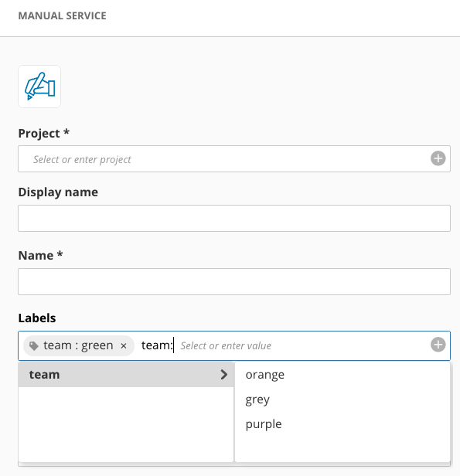Click the tag icon on green label

[x=34, y=345]
